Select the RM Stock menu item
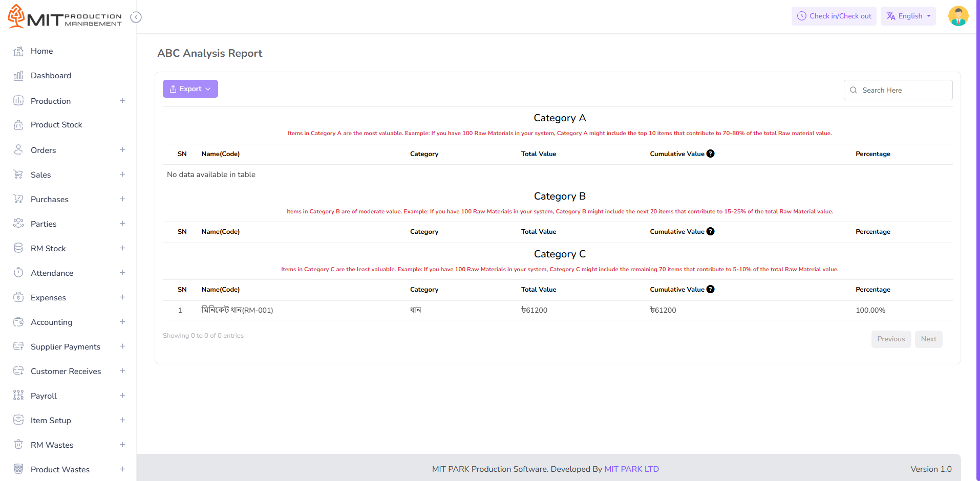 [48, 249]
